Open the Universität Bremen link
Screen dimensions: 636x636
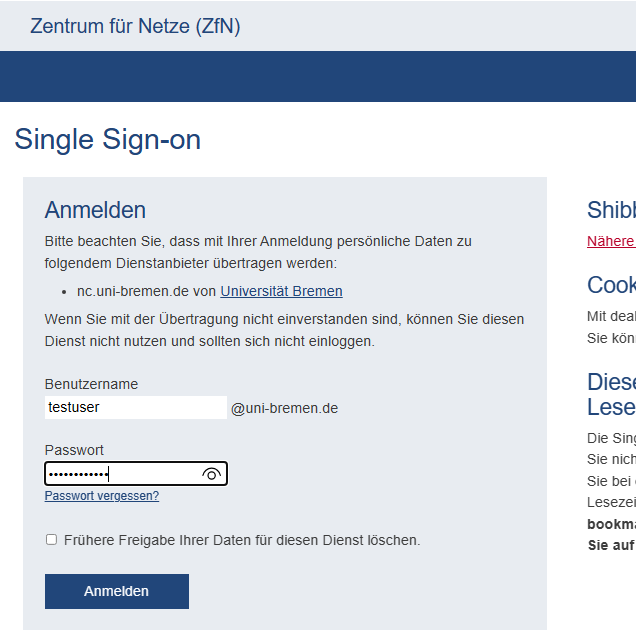[281, 291]
